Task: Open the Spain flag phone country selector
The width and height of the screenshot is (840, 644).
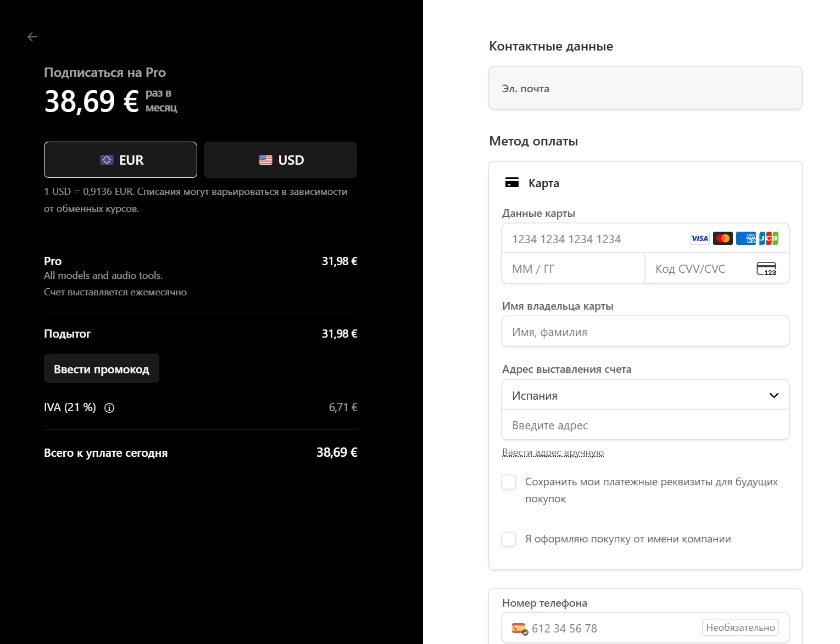Action: click(x=520, y=628)
